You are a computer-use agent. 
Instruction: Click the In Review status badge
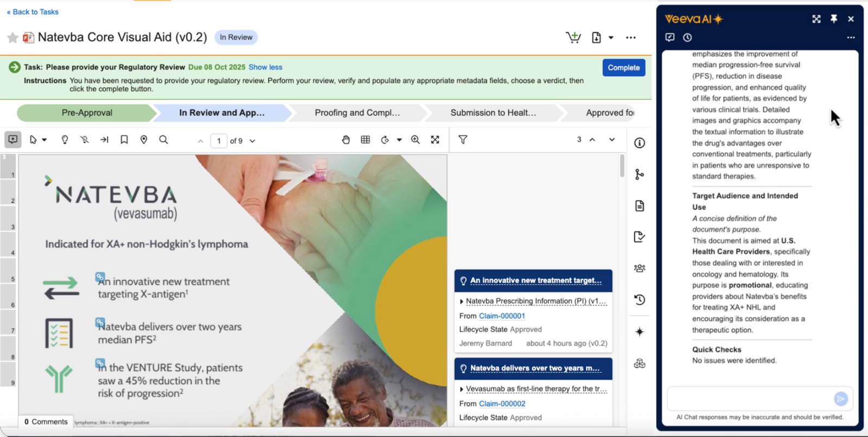tap(236, 37)
